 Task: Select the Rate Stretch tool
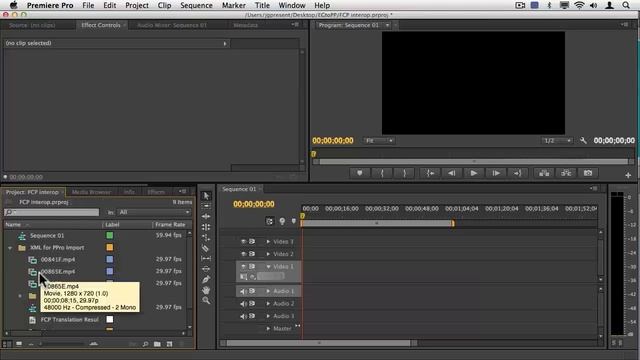(206, 238)
